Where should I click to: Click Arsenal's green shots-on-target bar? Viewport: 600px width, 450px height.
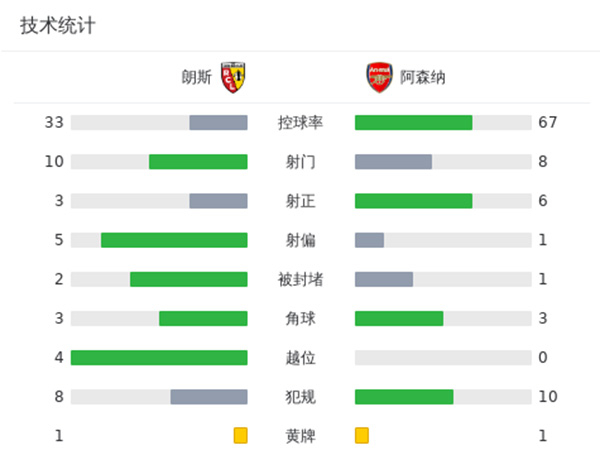[x=413, y=201]
